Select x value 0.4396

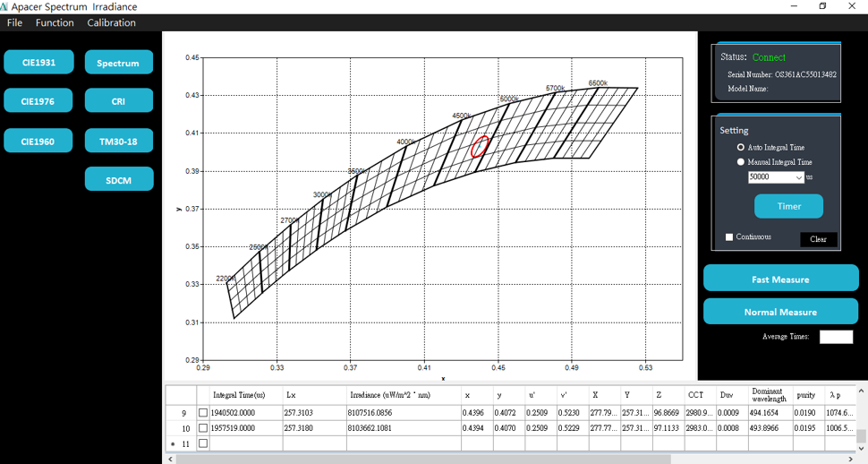(x=477, y=413)
